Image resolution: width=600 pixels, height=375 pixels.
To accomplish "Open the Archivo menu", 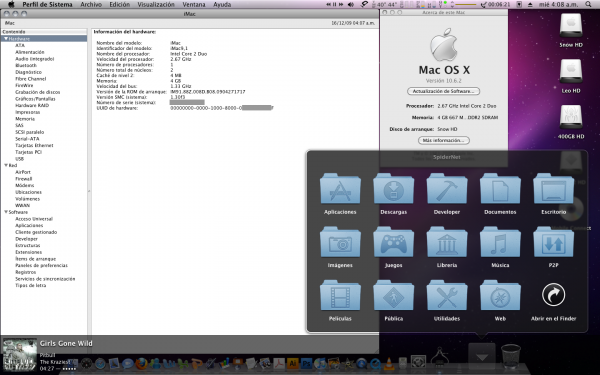I will (x=91, y=5).
